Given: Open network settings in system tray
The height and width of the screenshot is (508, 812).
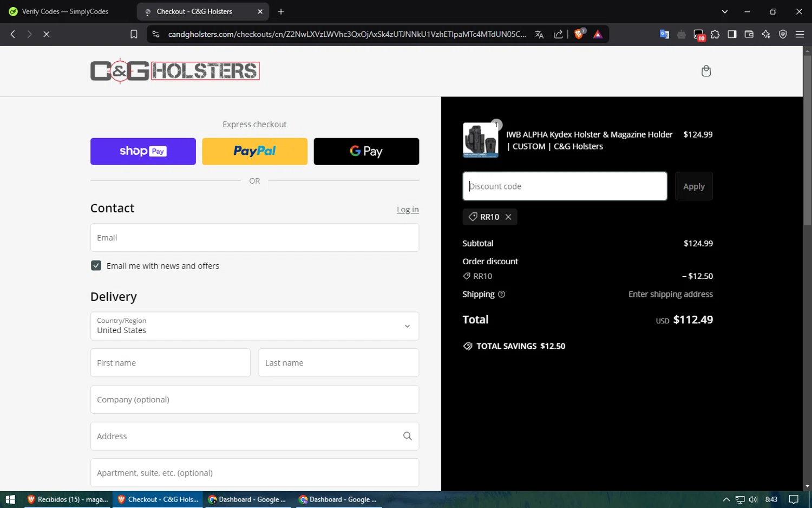Looking at the screenshot, I should point(740,499).
